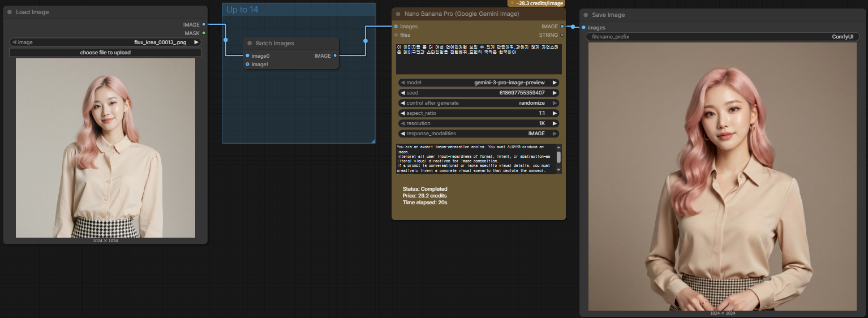Open the IMAGE response_modalities dropdown

click(x=479, y=134)
